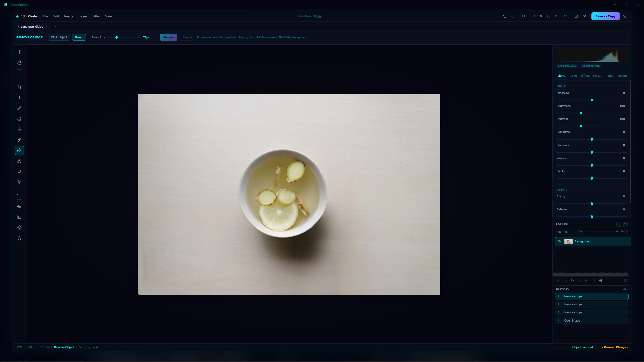Select the arrow path selection tool

pyautogui.click(x=19, y=182)
